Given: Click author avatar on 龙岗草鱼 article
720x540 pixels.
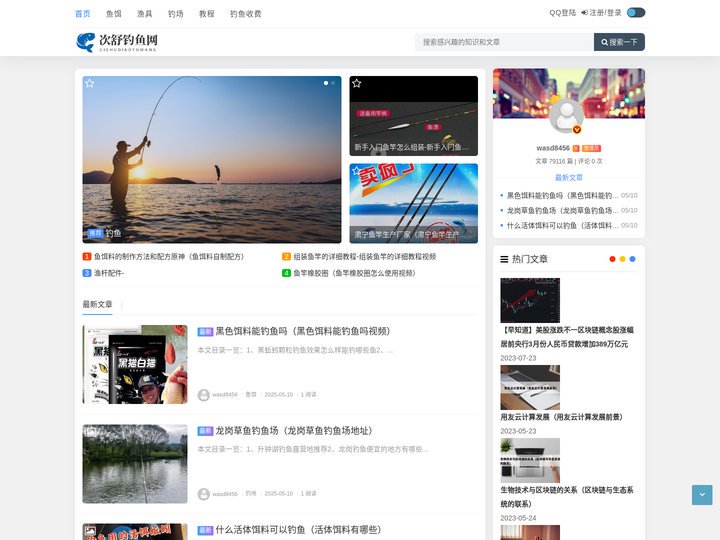Looking at the screenshot, I should pos(203,494).
